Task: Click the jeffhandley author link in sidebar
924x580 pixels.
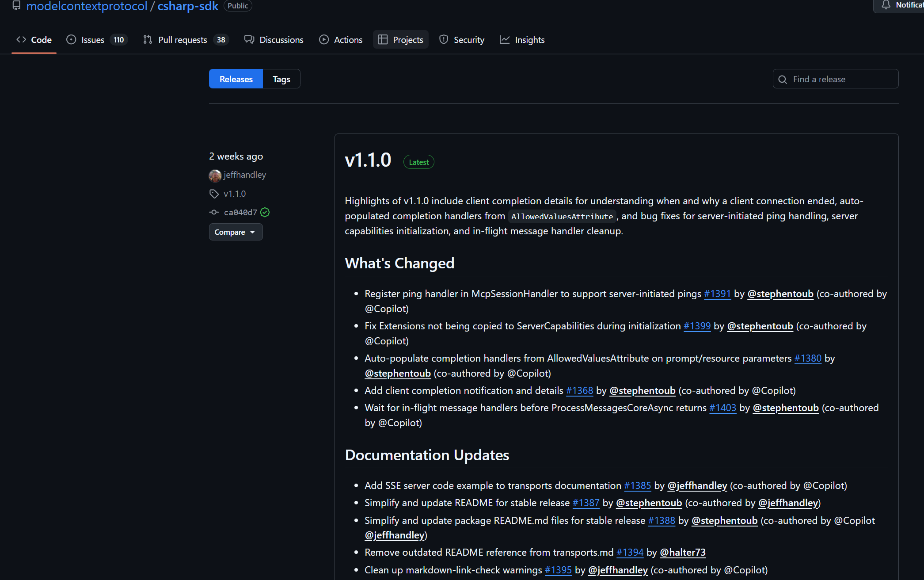Action: pyautogui.click(x=245, y=175)
